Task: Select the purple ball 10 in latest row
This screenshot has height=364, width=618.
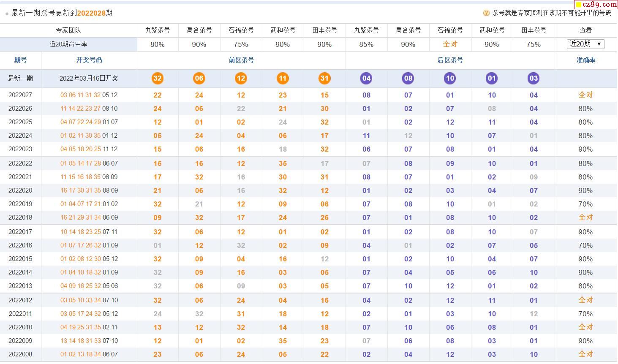Action: pos(450,78)
